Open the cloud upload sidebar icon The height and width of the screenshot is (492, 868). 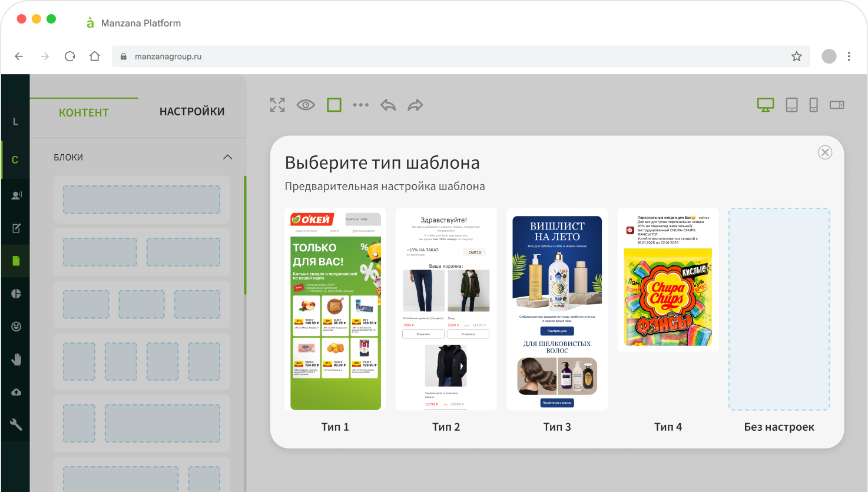coord(16,392)
